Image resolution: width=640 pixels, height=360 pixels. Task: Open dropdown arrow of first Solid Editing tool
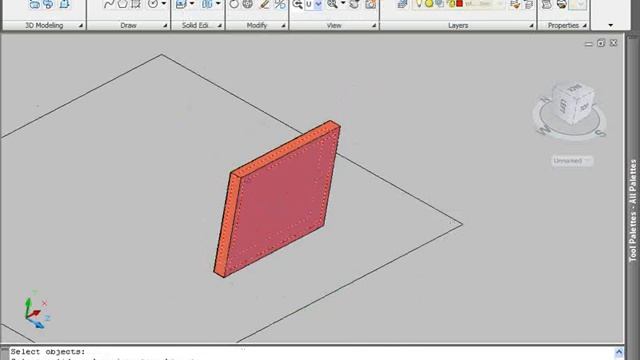(192, 4)
